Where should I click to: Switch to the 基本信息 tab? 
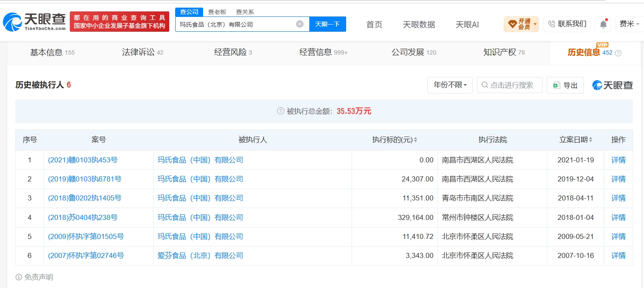pyautogui.click(x=52, y=52)
